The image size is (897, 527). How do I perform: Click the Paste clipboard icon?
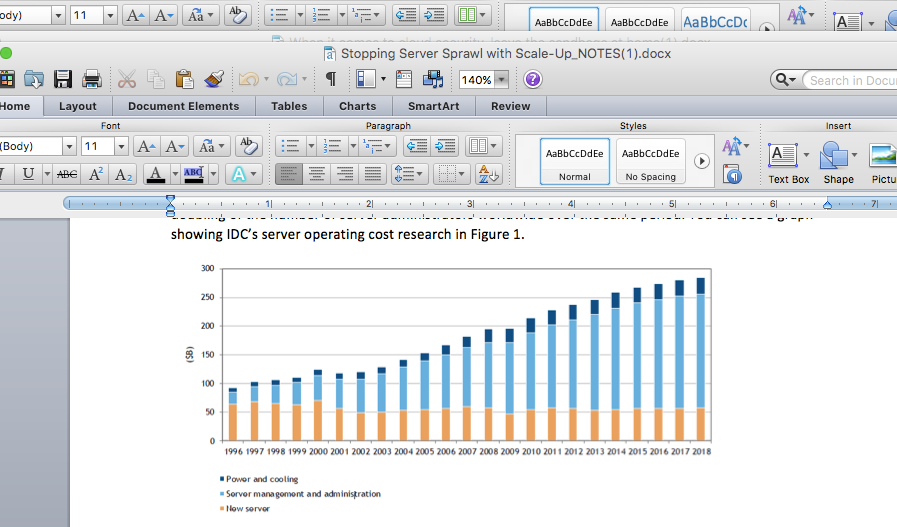coord(184,80)
